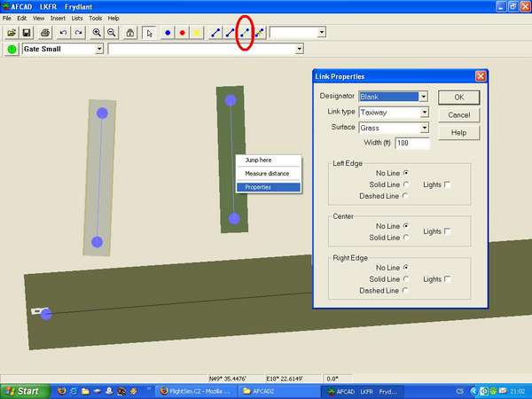Click the circled link tool icon
The image size is (532, 399).
[x=245, y=33]
